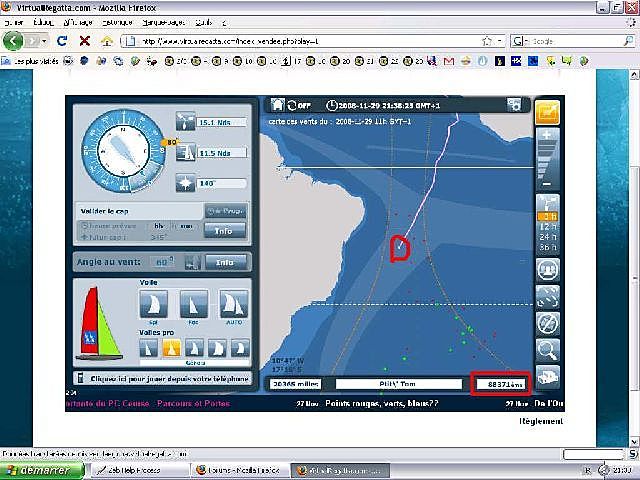
Task: Click the bookmark star in the address bar
Action: point(487,41)
